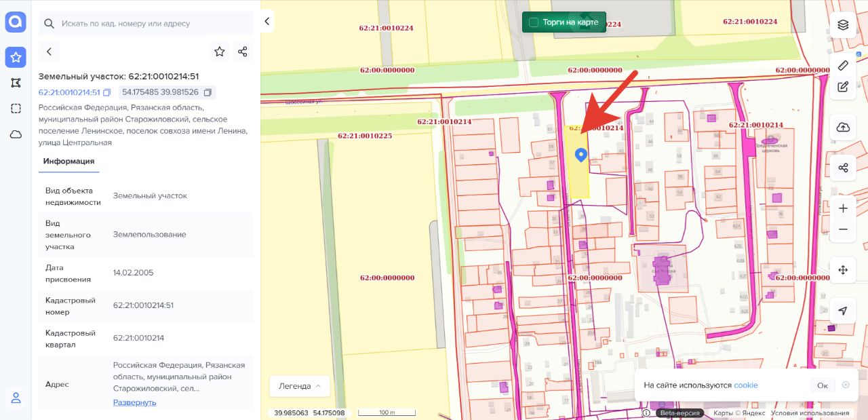Add the parcel to favorites via star

point(219,52)
